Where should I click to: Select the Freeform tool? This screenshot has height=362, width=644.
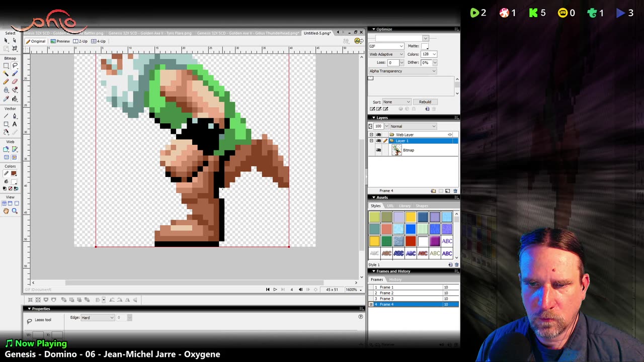click(x=6, y=132)
